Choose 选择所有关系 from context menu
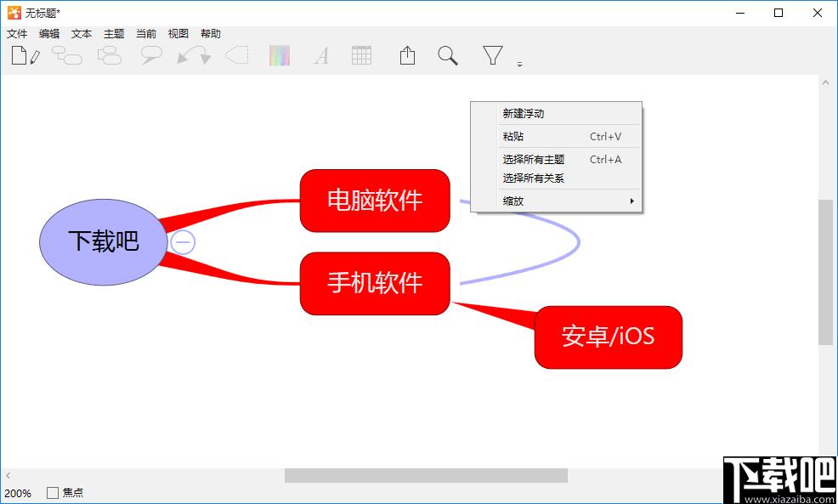This screenshot has width=838, height=504. click(x=556, y=178)
